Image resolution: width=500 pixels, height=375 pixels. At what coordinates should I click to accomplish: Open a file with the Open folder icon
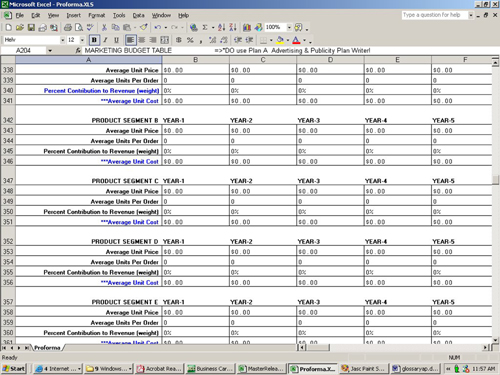tap(20, 28)
